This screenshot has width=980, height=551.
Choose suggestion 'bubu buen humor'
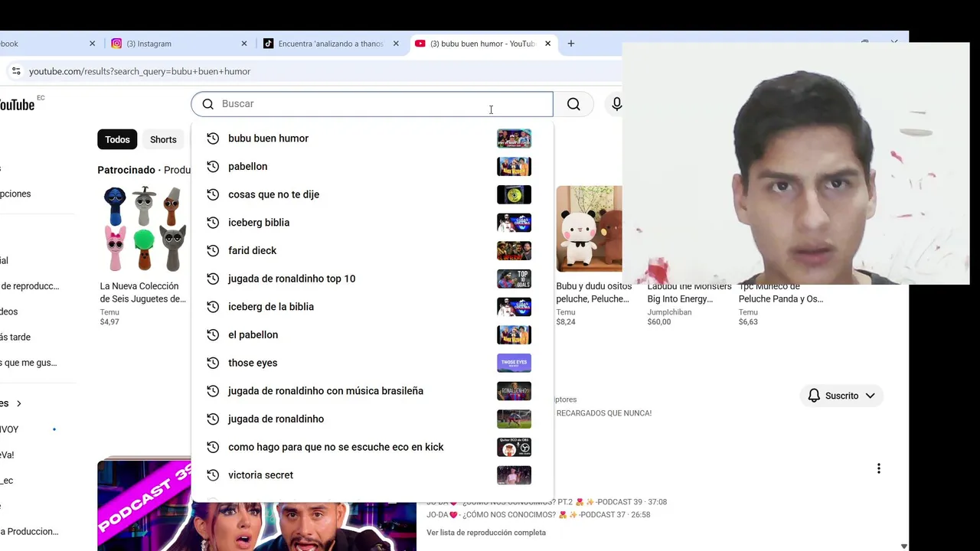(x=372, y=139)
